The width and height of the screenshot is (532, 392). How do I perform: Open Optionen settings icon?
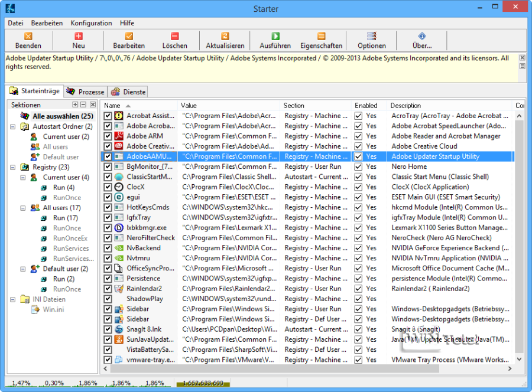[x=371, y=37]
